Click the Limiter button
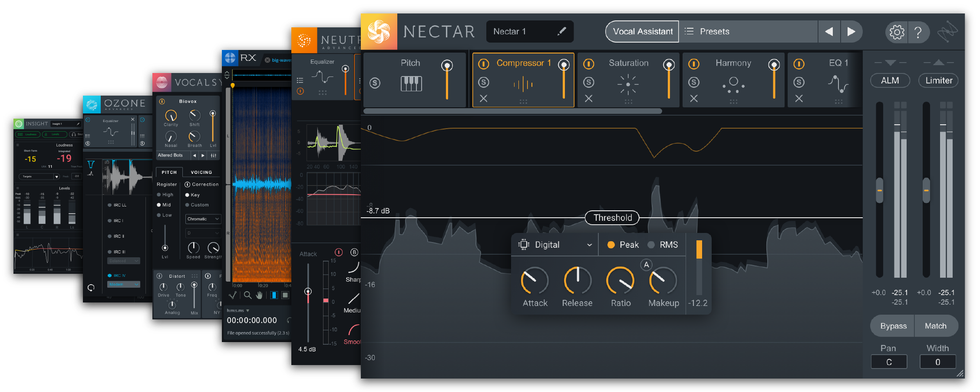Viewport: 980px width, 392px height. tap(938, 80)
